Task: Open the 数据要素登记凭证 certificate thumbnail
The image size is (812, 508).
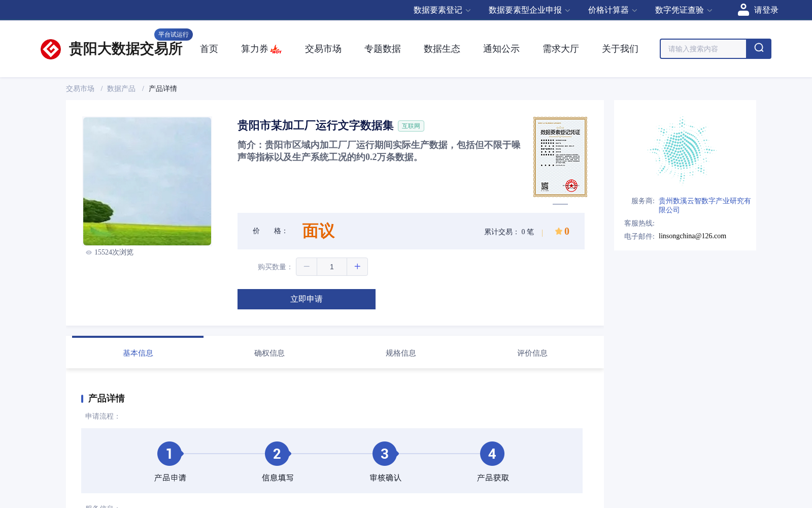Action: (560, 157)
